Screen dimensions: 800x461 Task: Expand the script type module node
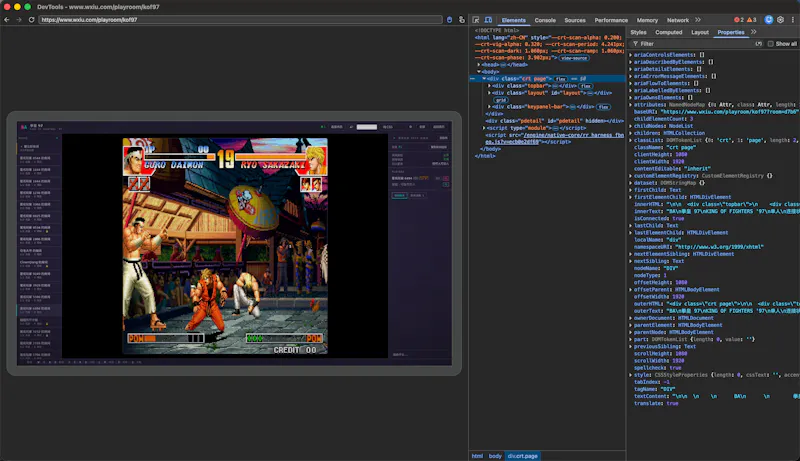pyautogui.click(x=484, y=128)
